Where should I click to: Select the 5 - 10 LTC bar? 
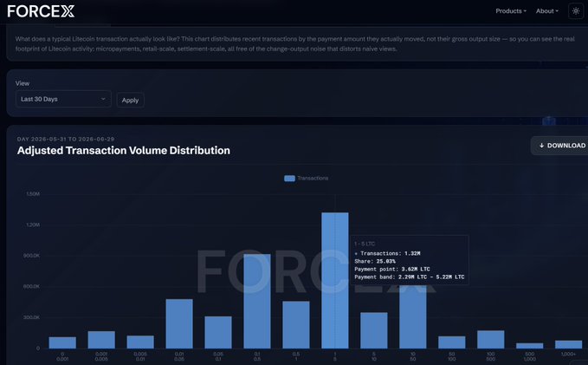tap(374, 330)
